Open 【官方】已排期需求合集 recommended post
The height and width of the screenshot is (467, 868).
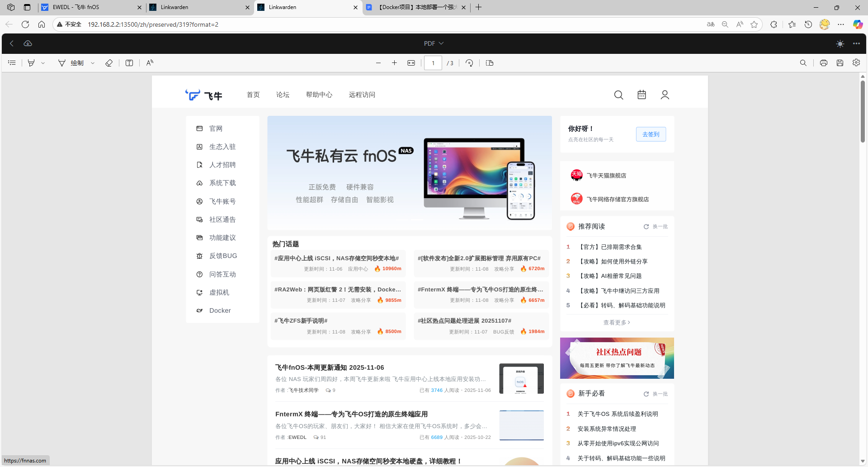(x=610, y=247)
